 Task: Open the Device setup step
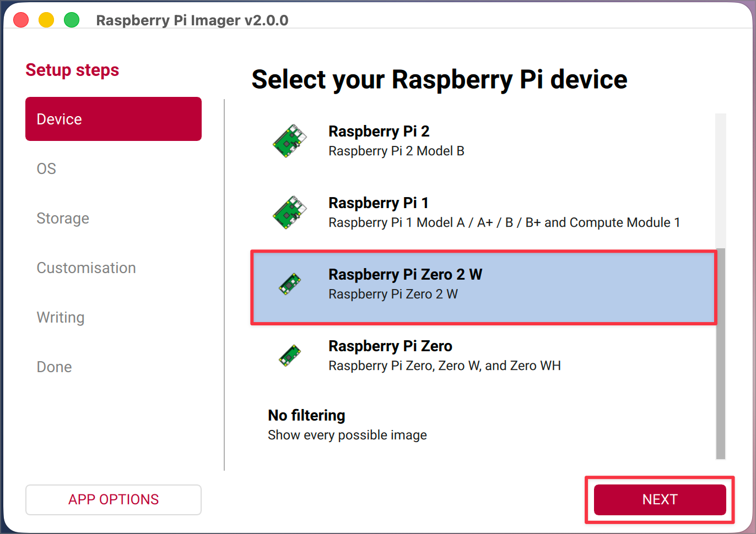[113, 119]
